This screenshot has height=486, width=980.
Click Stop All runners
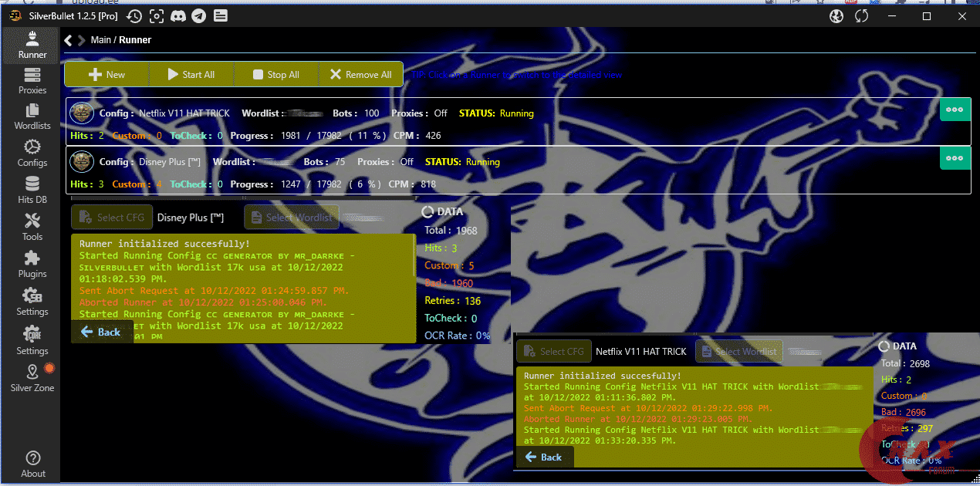point(276,75)
